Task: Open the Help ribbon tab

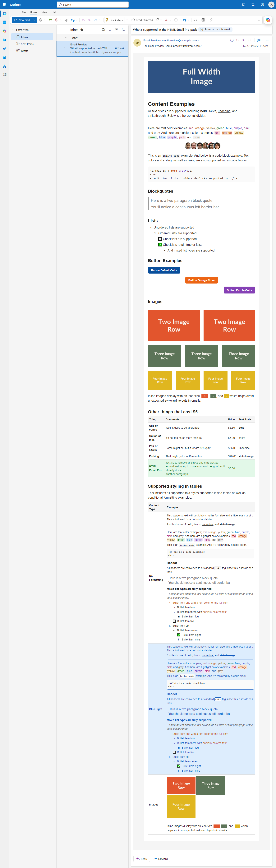Action: [54, 12]
